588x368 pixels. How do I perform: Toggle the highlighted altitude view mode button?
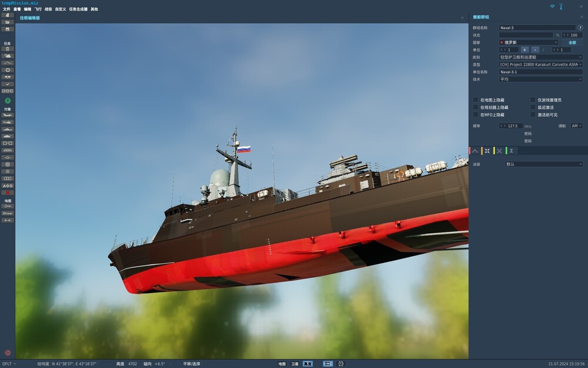(308, 363)
